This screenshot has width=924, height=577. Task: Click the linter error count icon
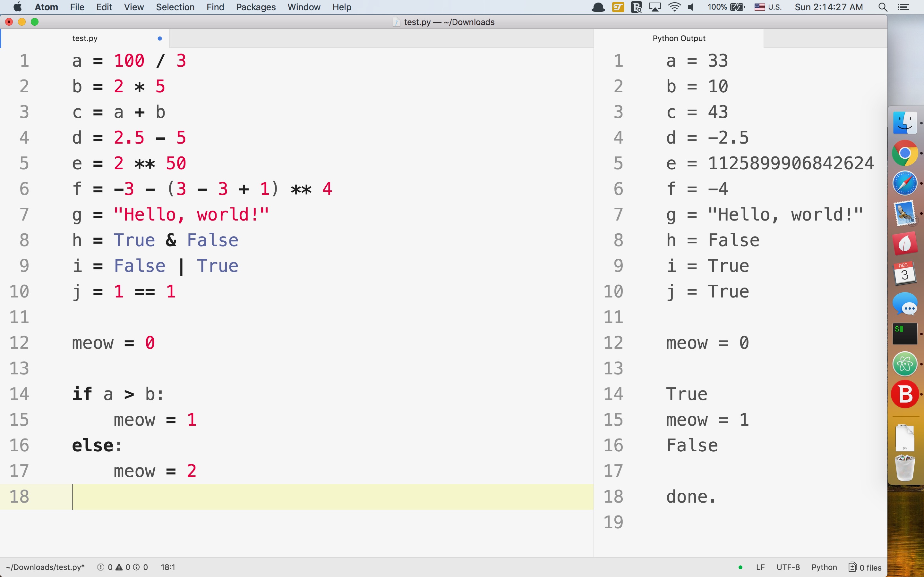(101, 567)
